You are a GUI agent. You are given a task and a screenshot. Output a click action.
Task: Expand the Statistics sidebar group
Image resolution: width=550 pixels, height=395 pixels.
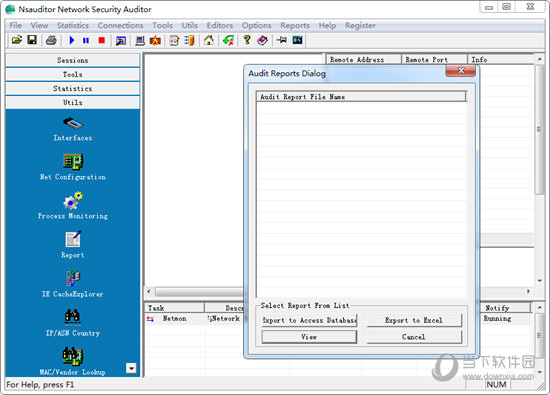(73, 88)
